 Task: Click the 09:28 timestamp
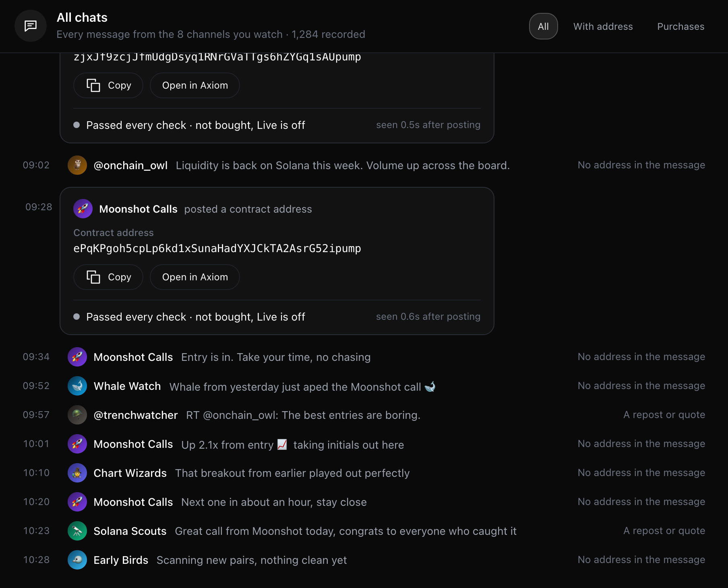39,207
